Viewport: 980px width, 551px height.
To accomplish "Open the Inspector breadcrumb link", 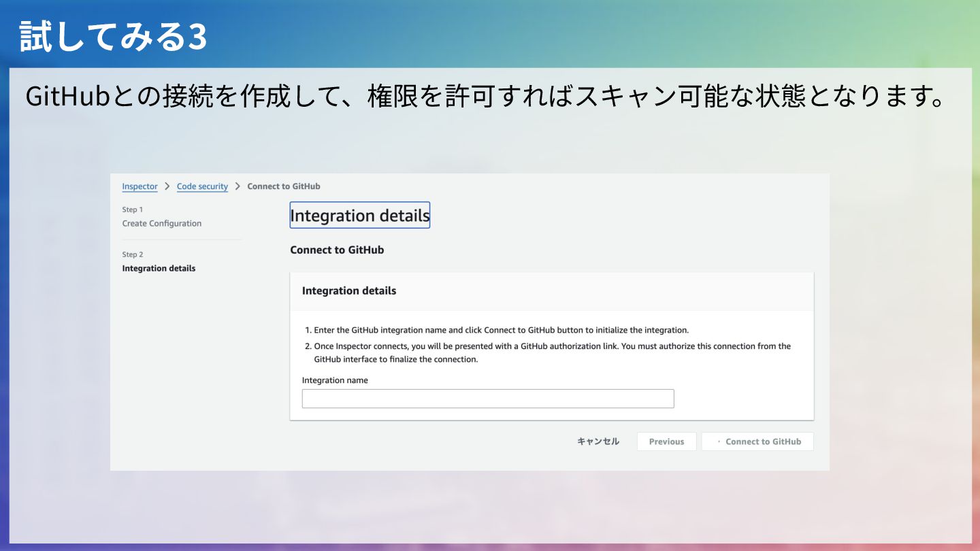I will click(140, 186).
